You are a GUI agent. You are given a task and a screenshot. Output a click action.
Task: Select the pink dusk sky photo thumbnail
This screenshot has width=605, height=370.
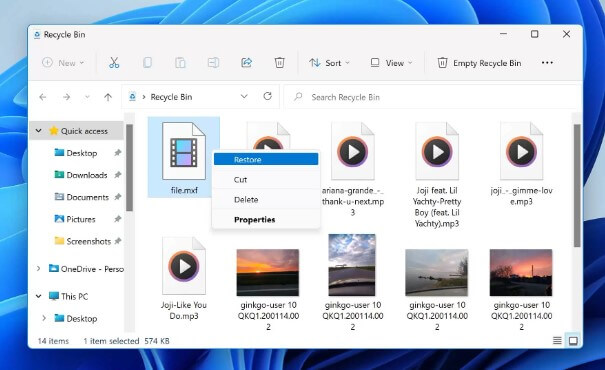(521, 272)
